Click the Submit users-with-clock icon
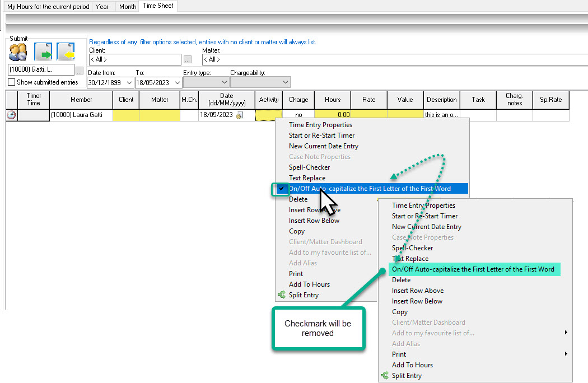 [x=18, y=52]
